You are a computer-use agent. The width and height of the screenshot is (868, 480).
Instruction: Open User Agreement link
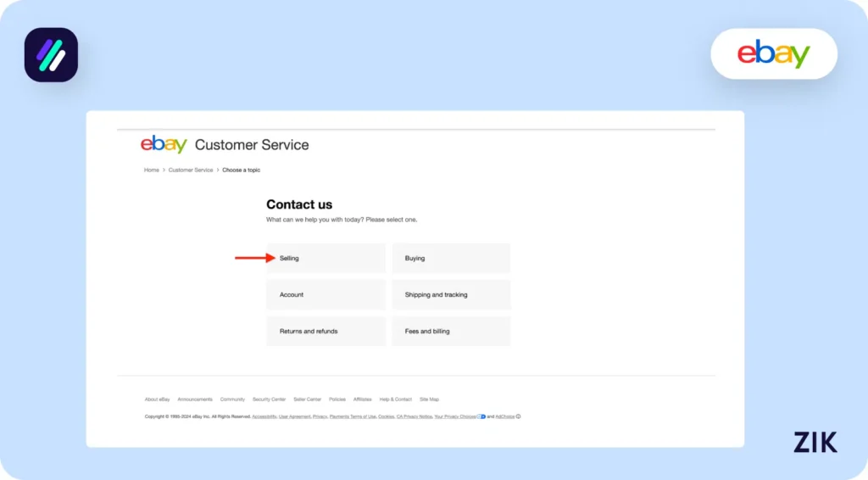click(x=294, y=416)
